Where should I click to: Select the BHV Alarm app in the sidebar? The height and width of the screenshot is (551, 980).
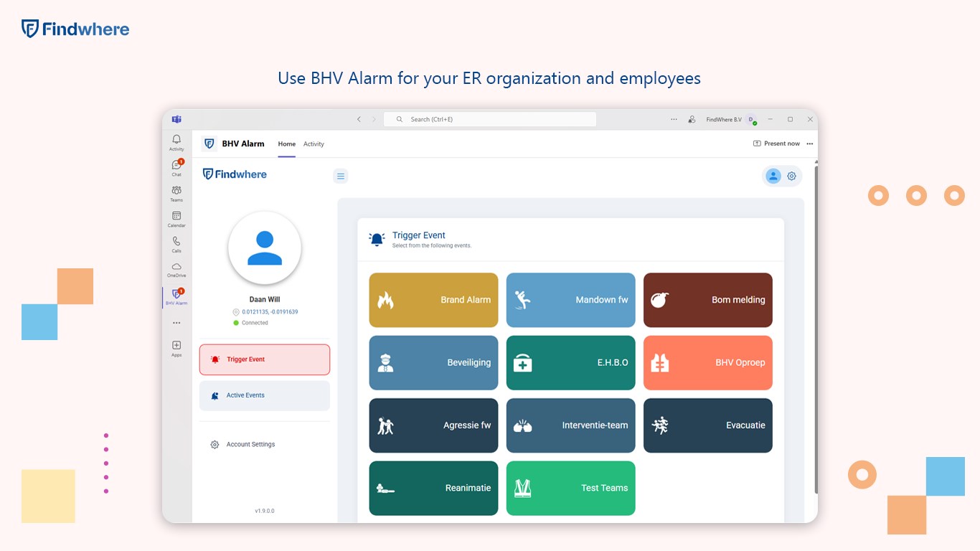point(176,297)
